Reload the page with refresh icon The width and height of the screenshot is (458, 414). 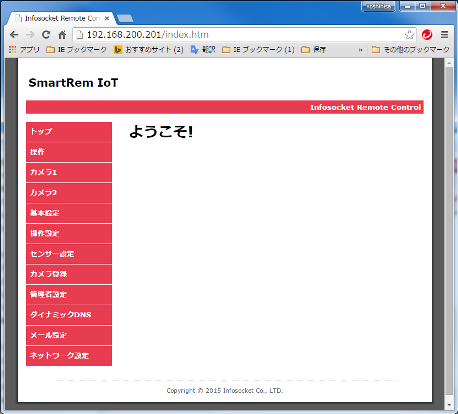click(46, 35)
